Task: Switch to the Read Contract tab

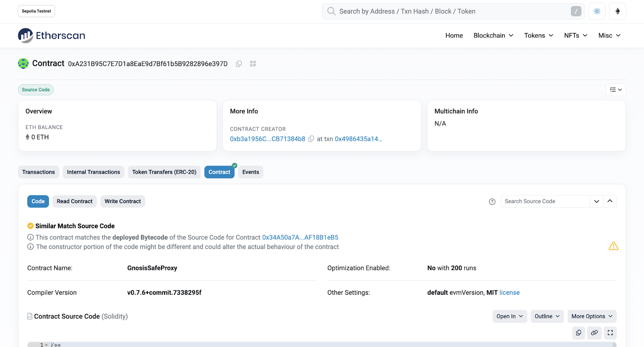Action: 74,201
